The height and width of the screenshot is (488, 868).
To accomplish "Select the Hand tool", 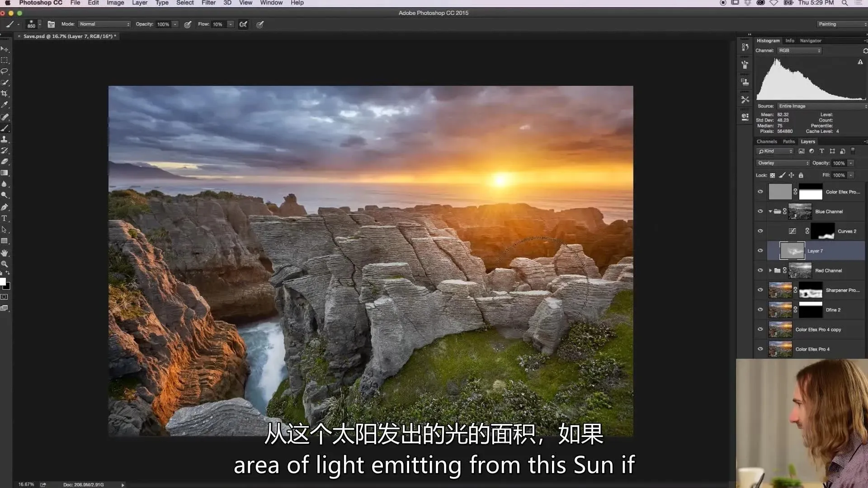I will coord(5,253).
